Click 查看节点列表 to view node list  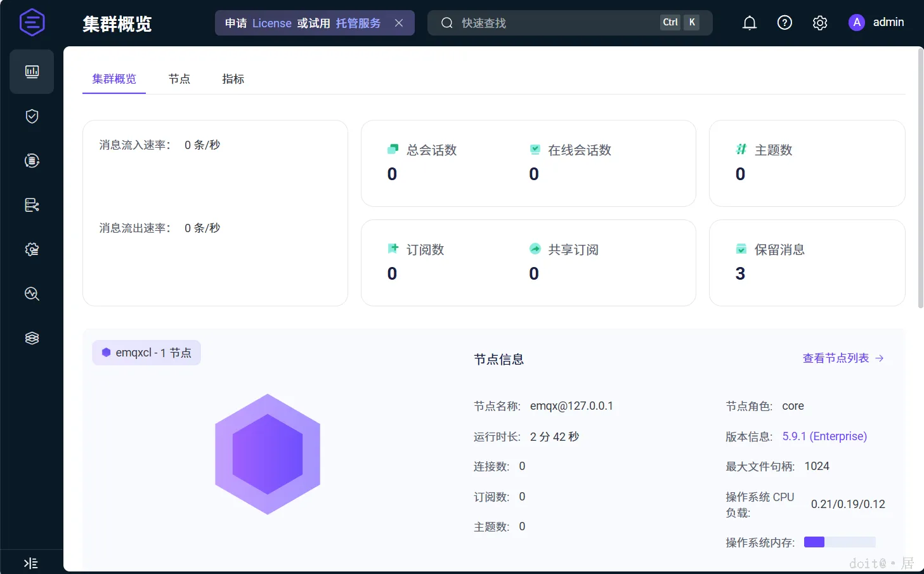[836, 358]
